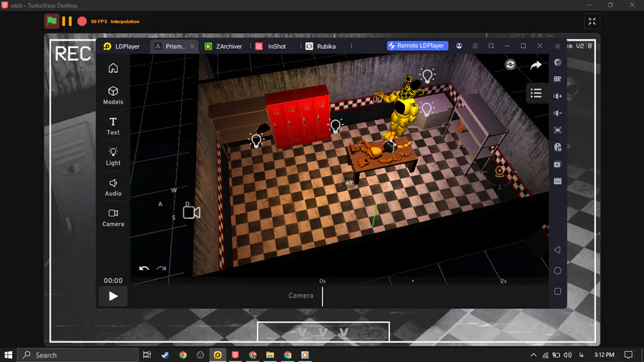Open LDPlayer operation recorder icon

(557, 147)
